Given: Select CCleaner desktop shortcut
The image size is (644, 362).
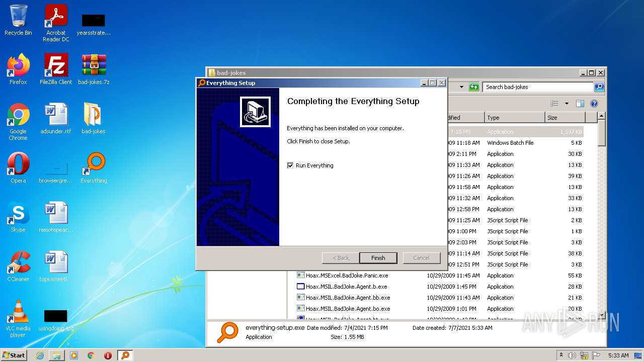Looking at the screenshot, I should coord(18,266).
